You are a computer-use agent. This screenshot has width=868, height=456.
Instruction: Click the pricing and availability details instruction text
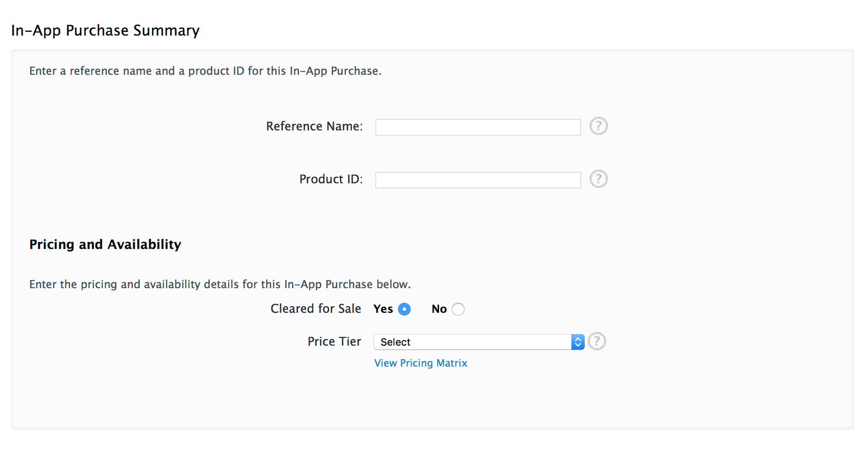pyautogui.click(x=220, y=285)
